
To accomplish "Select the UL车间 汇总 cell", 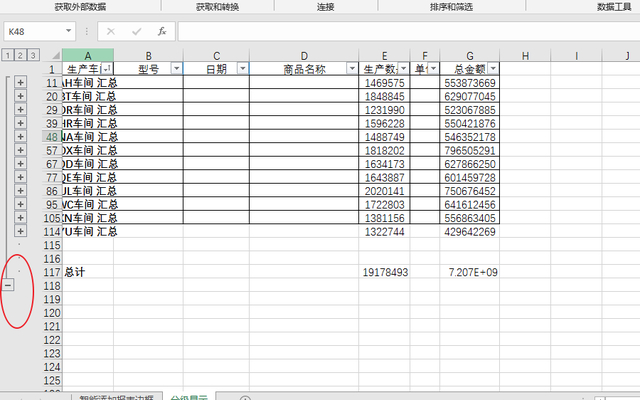I will (88, 191).
